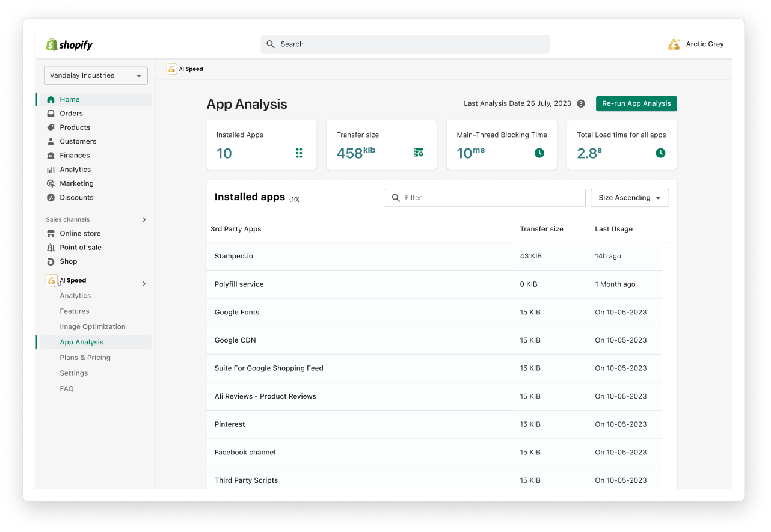771x532 pixels.
Task: Open Home in the sidebar
Action: (94, 100)
